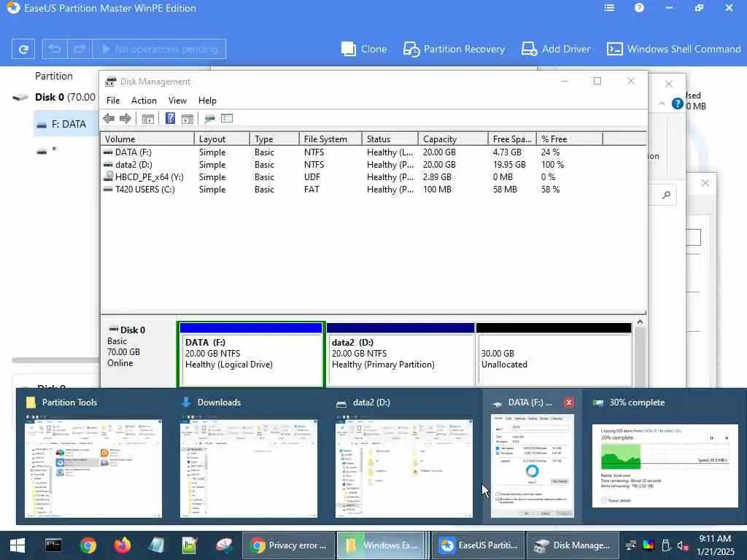Click the No operations pending button

[159, 49]
